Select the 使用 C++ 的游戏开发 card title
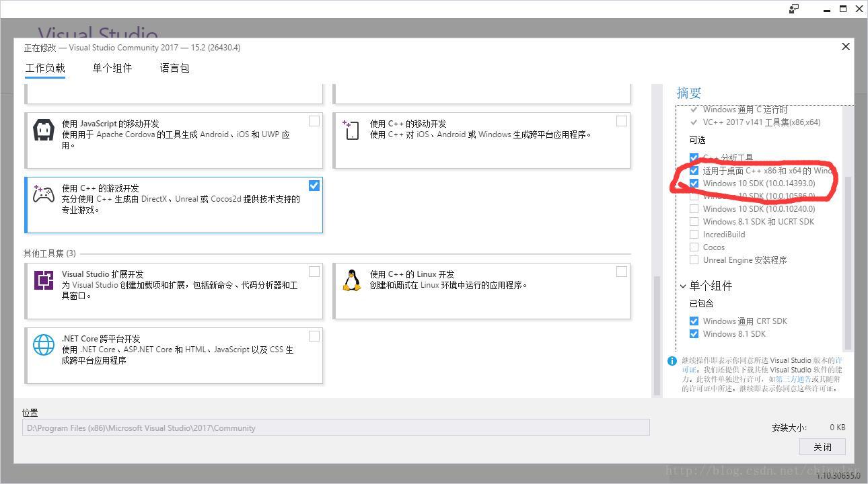The width and height of the screenshot is (868, 484). pyautogui.click(x=100, y=188)
